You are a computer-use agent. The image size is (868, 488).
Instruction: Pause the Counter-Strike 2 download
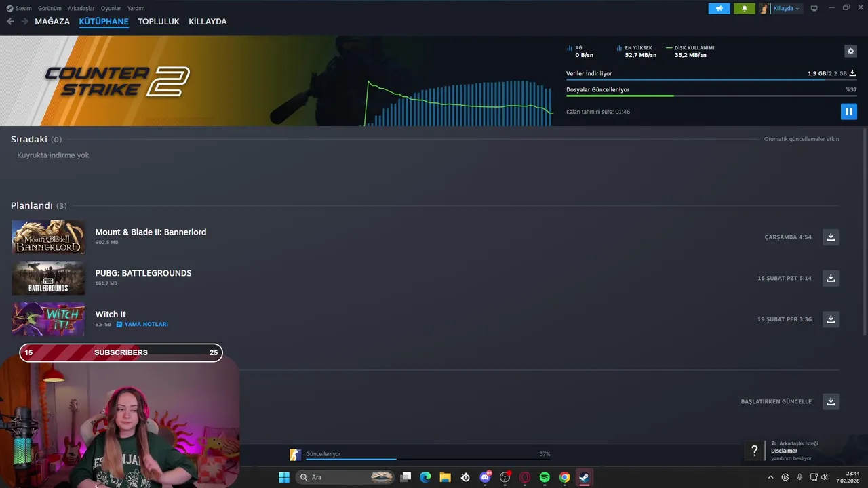coord(848,111)
